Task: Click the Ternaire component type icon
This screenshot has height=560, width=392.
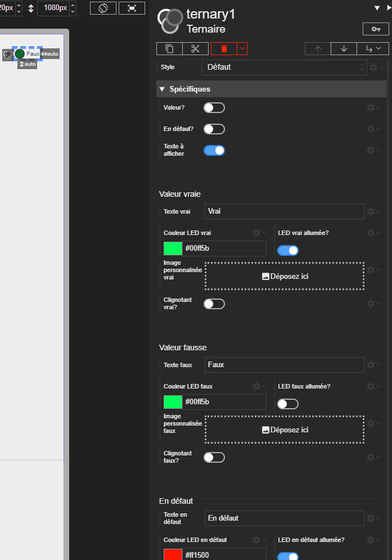Action: [x=170, y=21]
